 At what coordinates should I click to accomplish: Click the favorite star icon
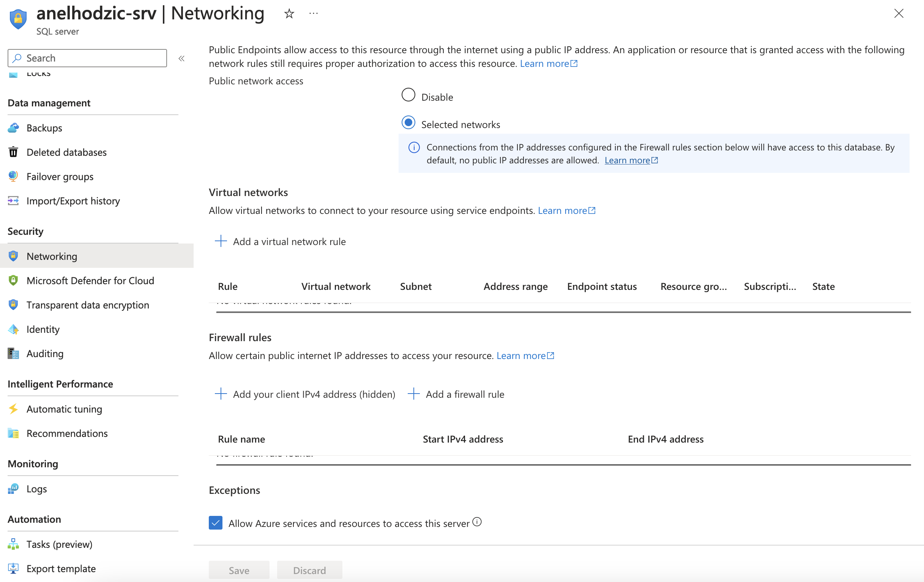[x=289, y=14]
